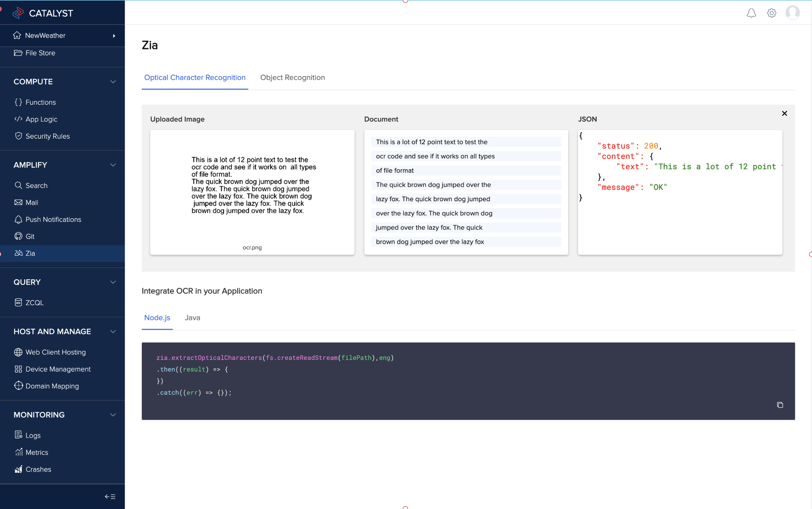This screenshot has height=509, width=812.
Task: Click the user profile avatar
Action: coord(792,13)
